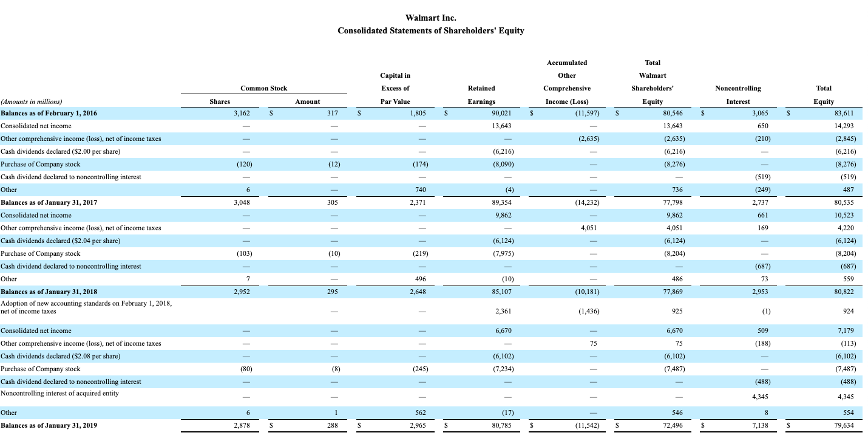868x438 pixels.
Task: Select shares value 3,162
Action: 241,113
